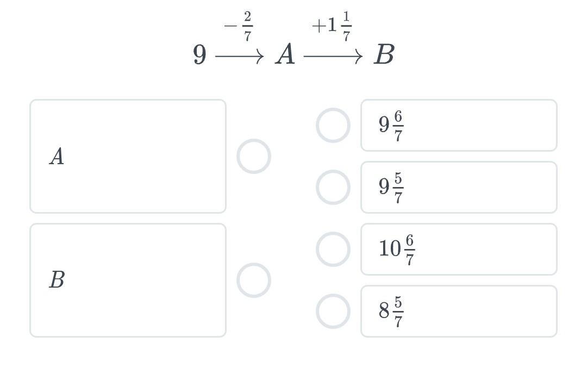Choose the circle next to 8 5/7

click(x=333, y=311)
